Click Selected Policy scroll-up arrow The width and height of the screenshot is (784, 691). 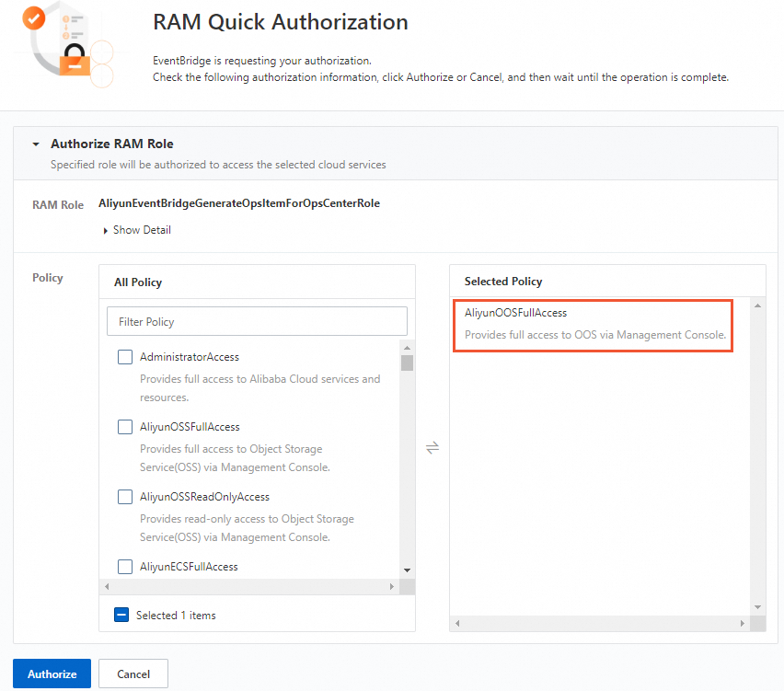(x=758, y=305)
